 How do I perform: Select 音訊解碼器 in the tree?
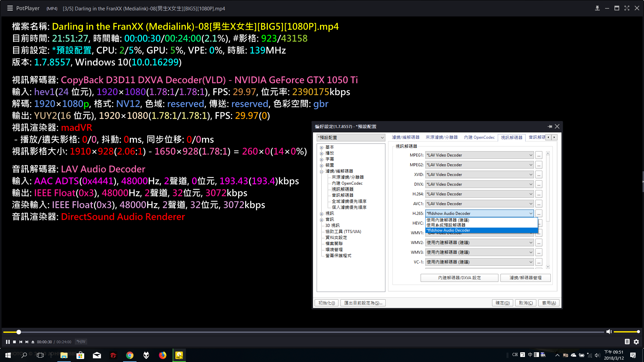click(342, 195)
